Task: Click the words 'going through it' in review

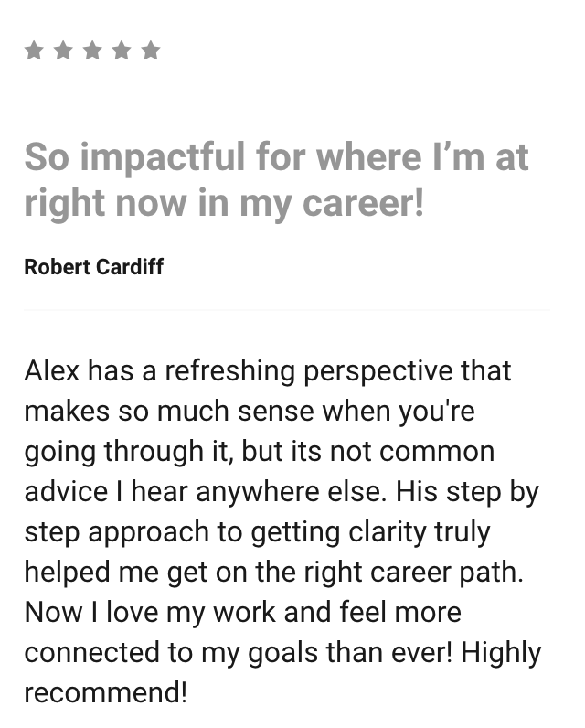Action: point(129,452)
